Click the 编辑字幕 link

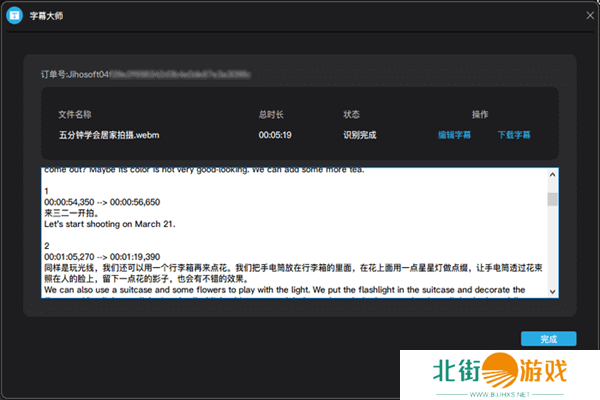pos(454,134)
